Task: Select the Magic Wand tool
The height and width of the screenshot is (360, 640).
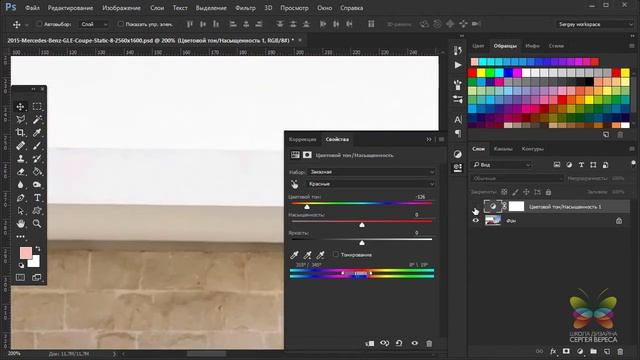Action: 37,119
